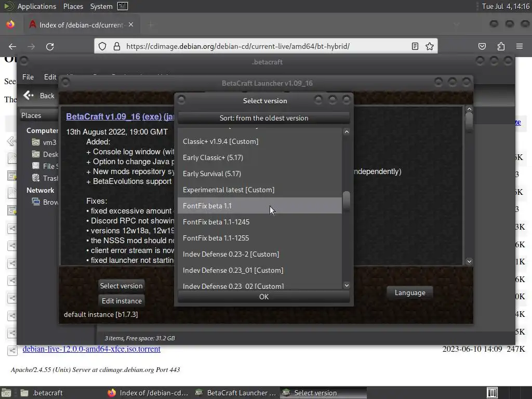
Task: Reload the page in Firefox
Action: [x=50, y=46]
